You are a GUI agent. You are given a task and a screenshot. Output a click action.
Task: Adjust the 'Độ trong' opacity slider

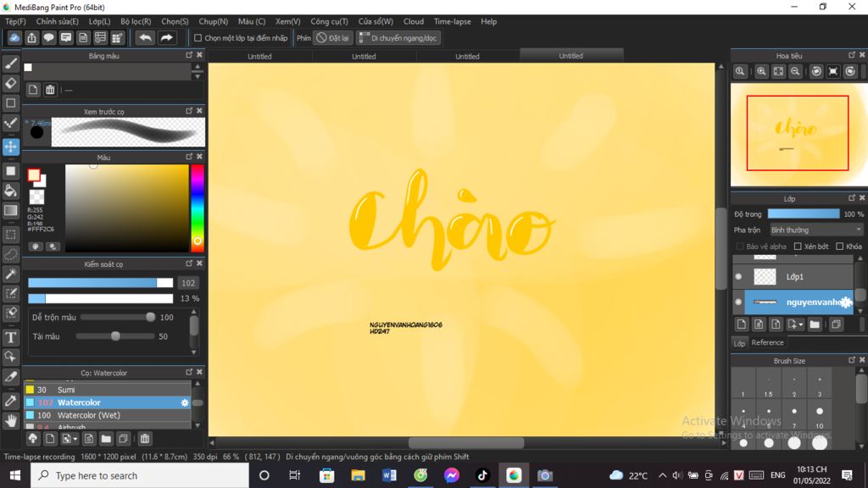point(804,214)
